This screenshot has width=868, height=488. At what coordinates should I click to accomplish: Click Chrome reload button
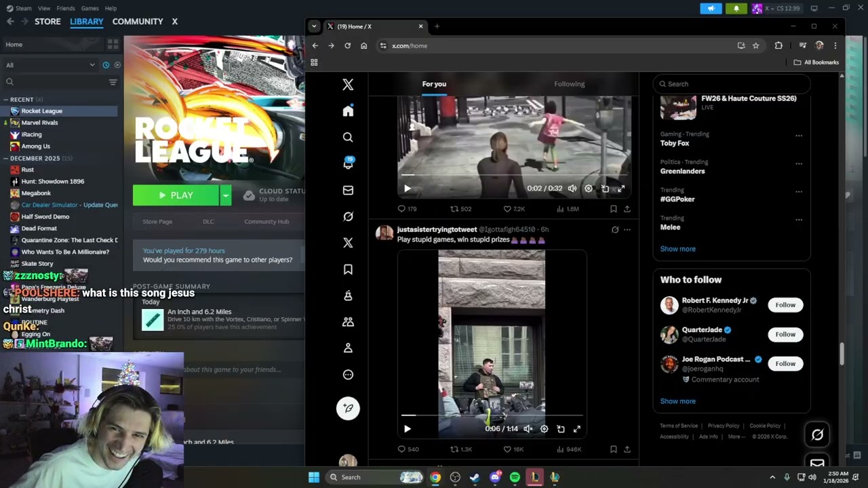(347, 45)
